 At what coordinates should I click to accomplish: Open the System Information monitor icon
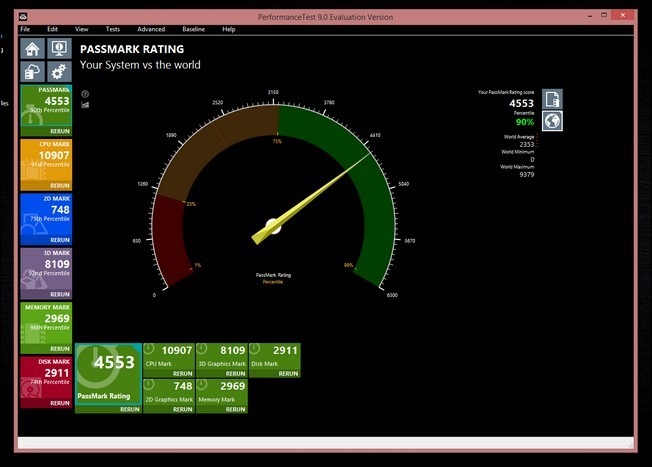(59, 49)
